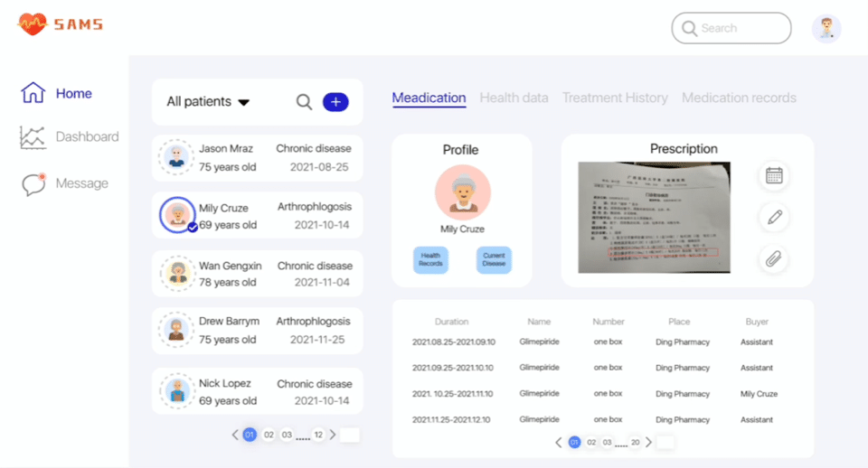Click the SAMS heart logo
Image resolution: width=868 pixels, height=468 pixels.
33,23
